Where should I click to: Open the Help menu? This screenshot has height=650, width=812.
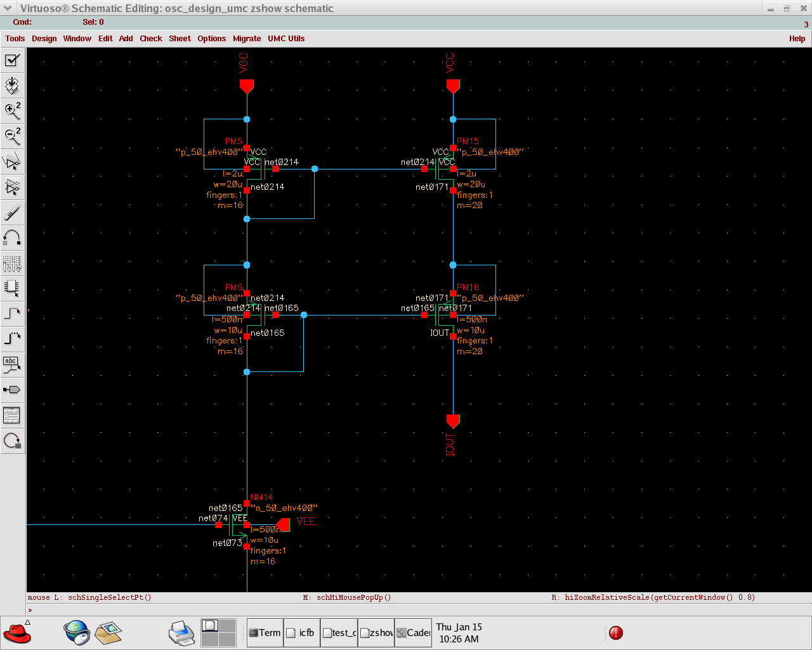[797, 39]
